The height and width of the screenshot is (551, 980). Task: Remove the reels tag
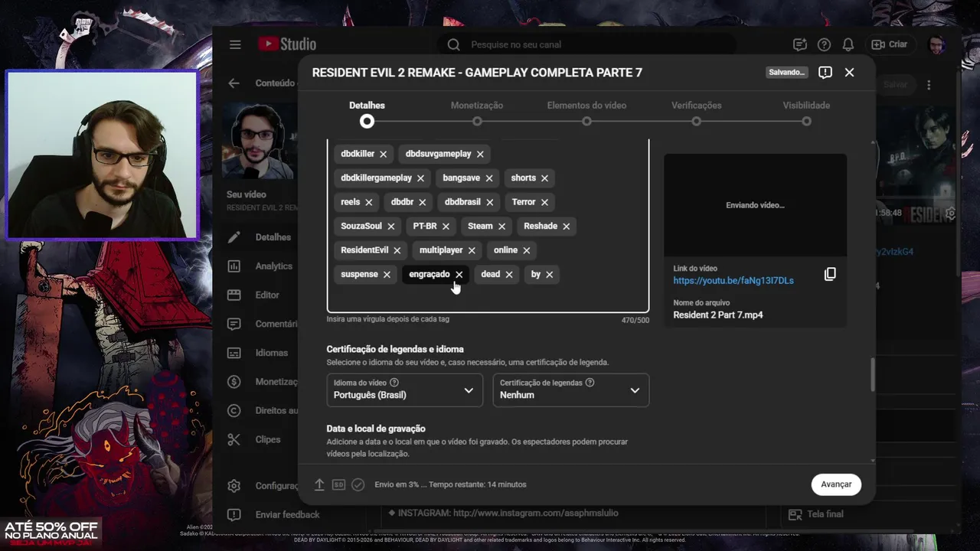pyautogui.click(x=369, y=202)
